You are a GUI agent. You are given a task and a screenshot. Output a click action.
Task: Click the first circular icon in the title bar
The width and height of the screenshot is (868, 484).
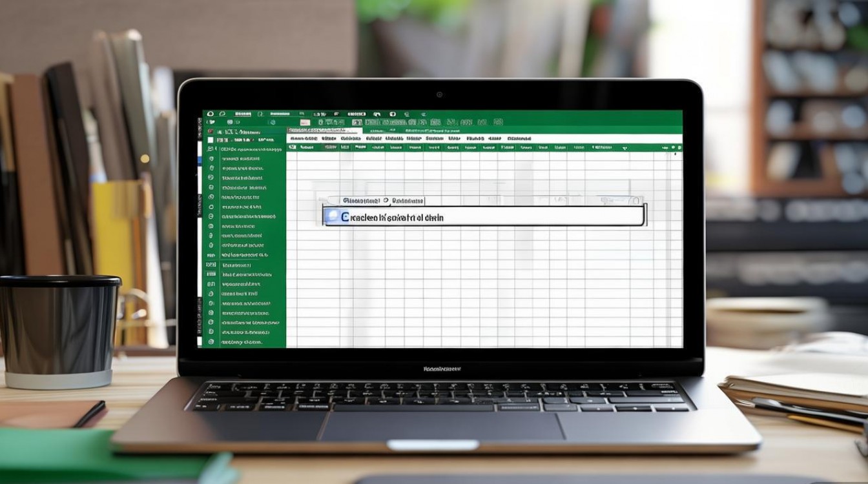click(x=211, y=114)
